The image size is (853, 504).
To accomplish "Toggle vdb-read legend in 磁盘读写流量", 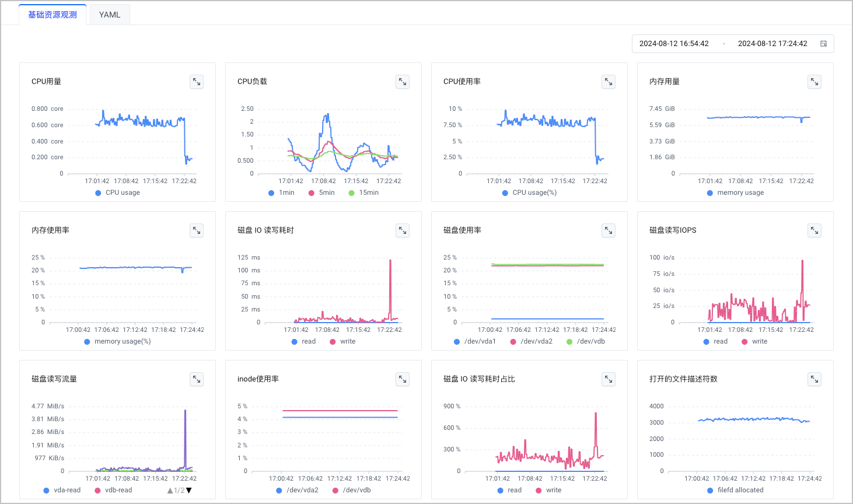I will pyautogui.click(x=113, y=490).
